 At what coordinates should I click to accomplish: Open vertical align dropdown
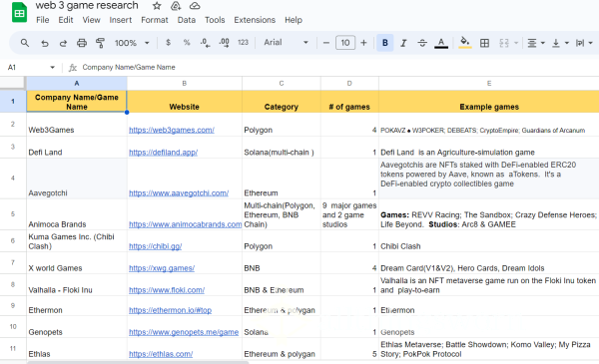560,43
